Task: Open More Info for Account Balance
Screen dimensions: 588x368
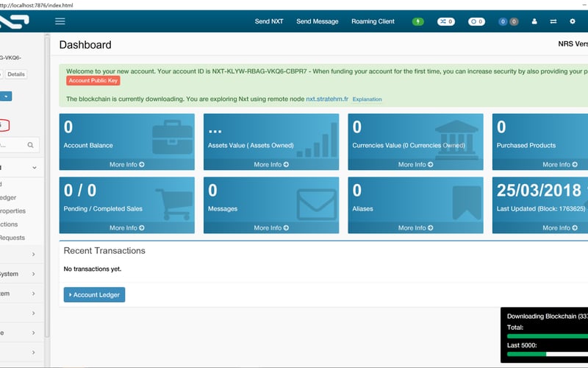Action: click(x=126, y=164)
